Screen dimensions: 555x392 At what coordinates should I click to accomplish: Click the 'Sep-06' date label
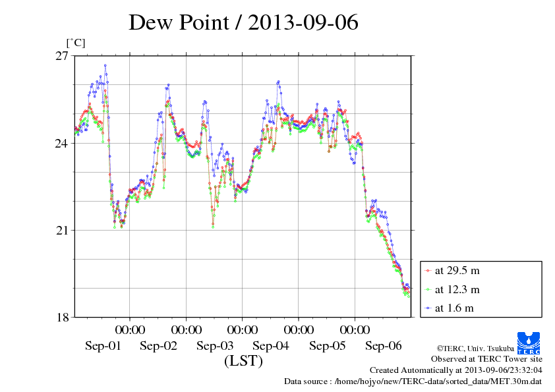pyautogui.click(x=384, y=346)
